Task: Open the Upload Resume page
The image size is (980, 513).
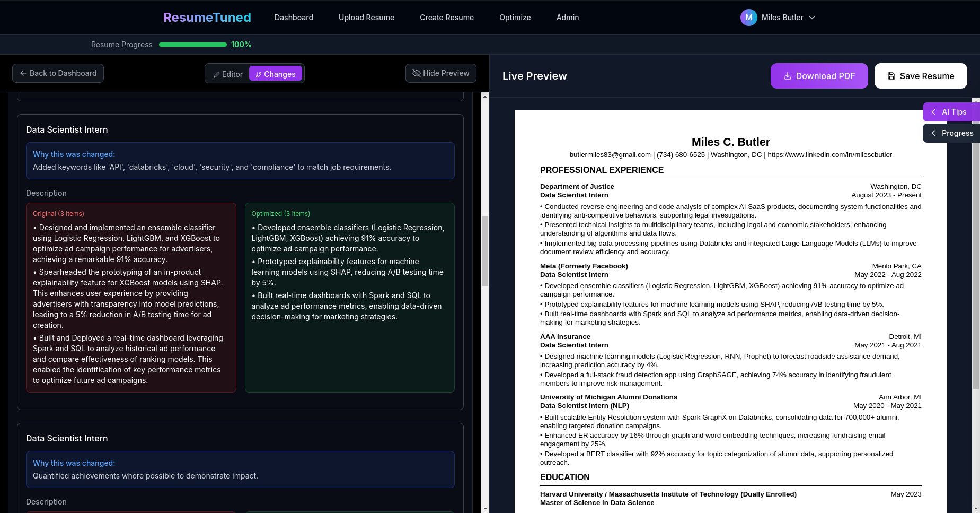Action: [366, 18]
